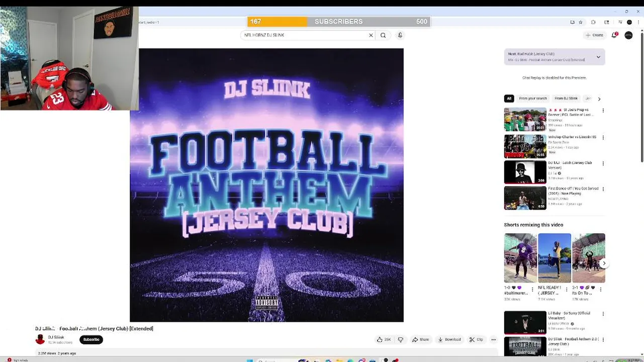The image size is (644, 362).
Task: Open more actions ellipsis beside Clip
Action: [x=493, y=339]
